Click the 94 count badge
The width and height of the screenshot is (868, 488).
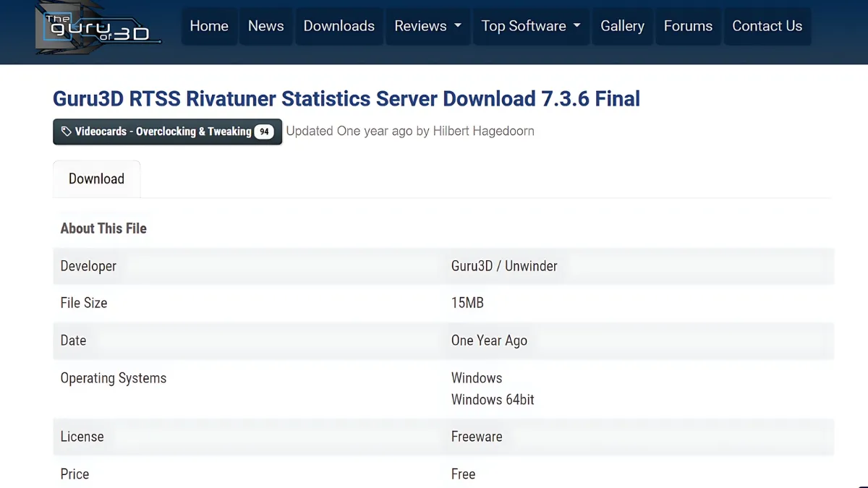click(263, 132)
